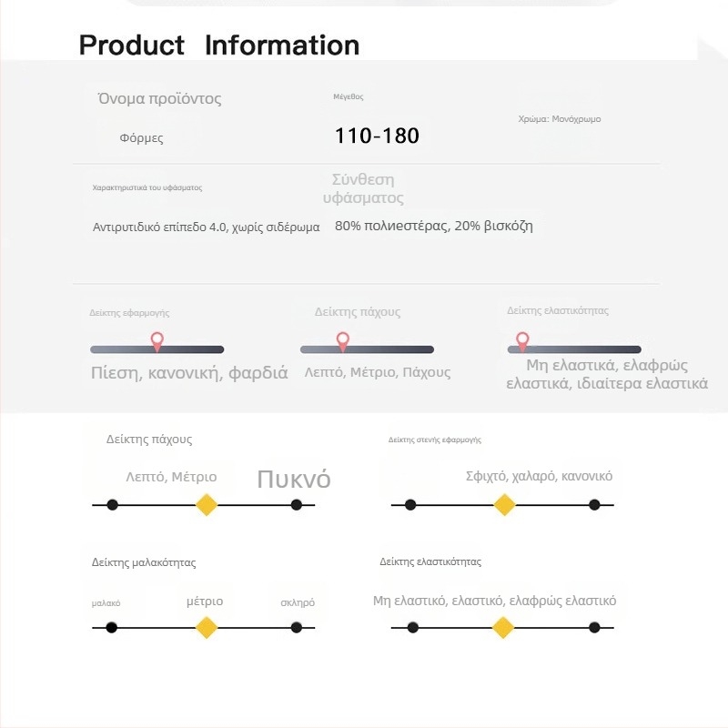Click the right end dot of Δείκτης στενής εφαρμογής line
This screenshot has width=728, height=728.
coord(594,504)
